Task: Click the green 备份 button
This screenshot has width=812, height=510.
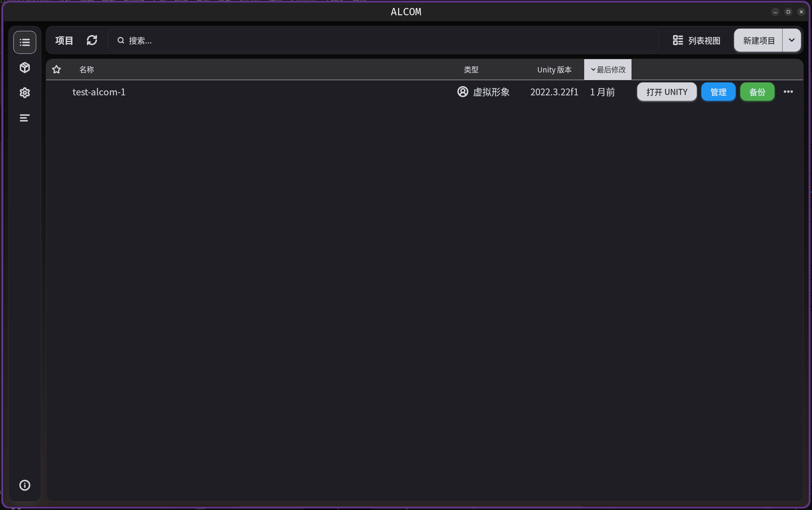Action: click(757, 92)
